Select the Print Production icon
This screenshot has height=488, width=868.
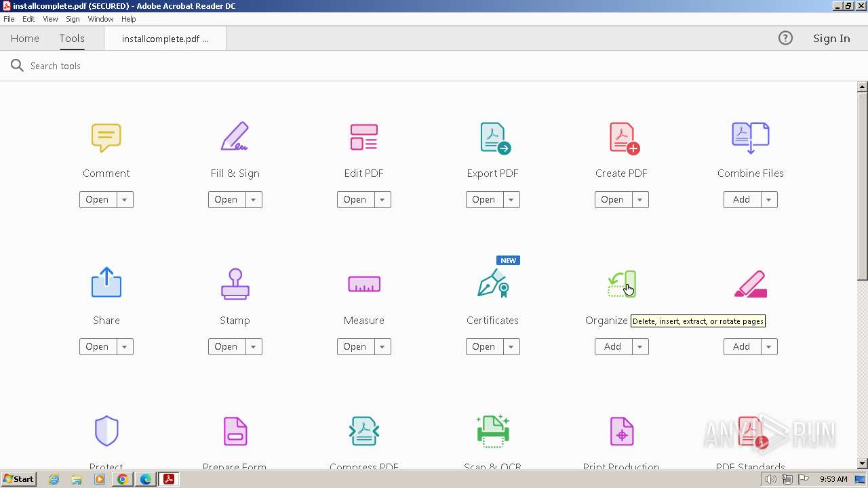[x=622, y=431]
